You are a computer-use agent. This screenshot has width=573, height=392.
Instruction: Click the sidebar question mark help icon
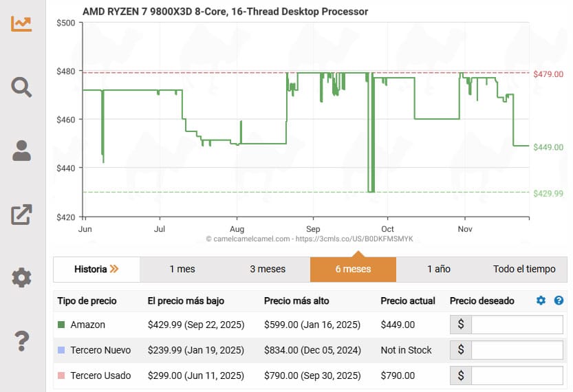point(21,341)
